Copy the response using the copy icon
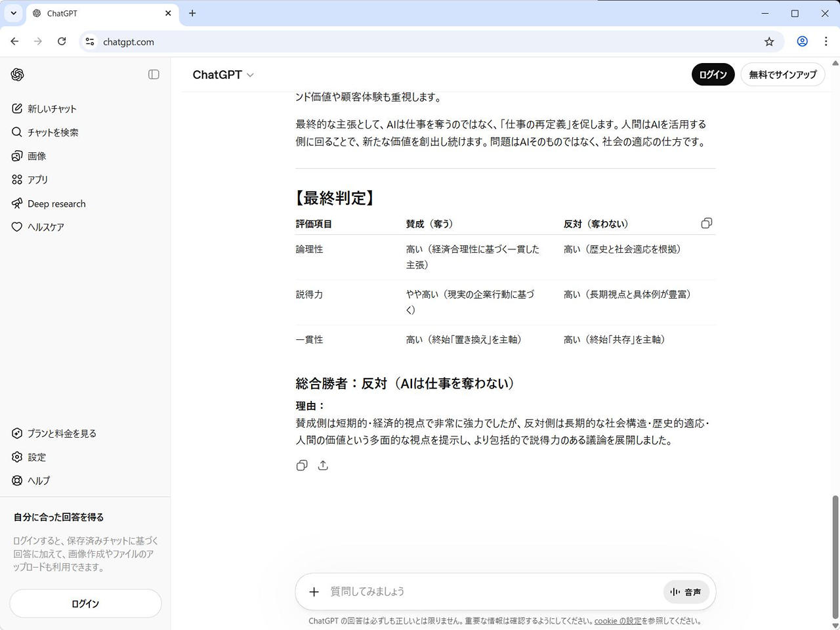840x630 pixels. coord(302,465)
